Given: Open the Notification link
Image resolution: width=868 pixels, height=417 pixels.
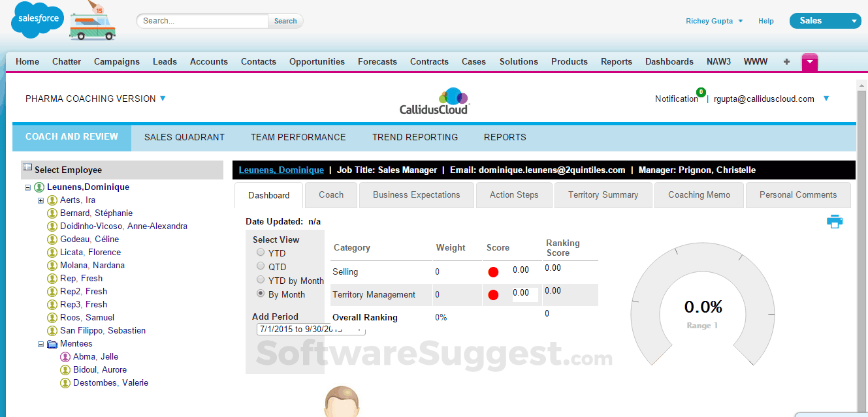Looking at the screenshot, I should 677,99.
